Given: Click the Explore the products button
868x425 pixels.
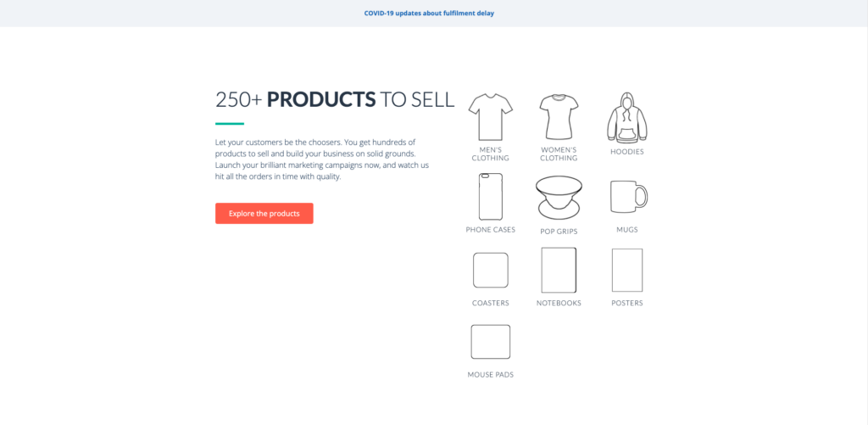Looking at the screenshot, I should tap(264, 213).
